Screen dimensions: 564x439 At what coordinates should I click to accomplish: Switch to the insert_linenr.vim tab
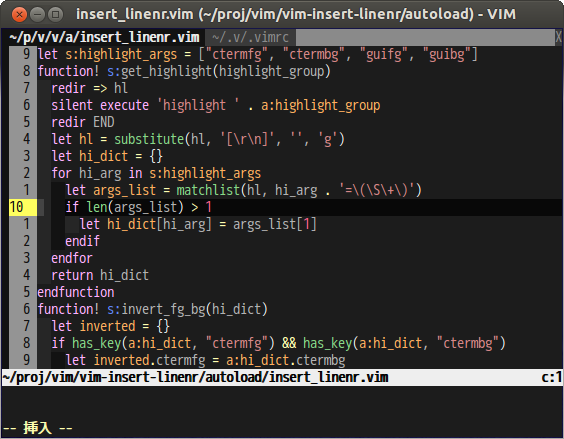(104, 37)
